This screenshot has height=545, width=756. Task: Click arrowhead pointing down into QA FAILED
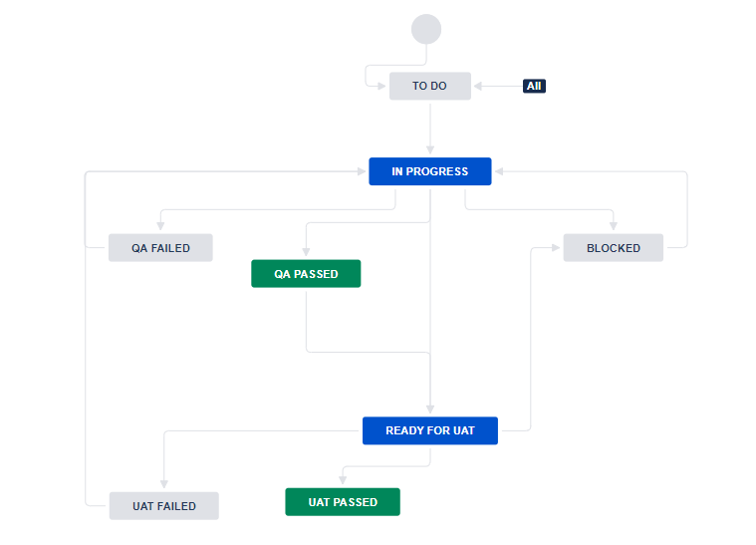pos(160,227)
